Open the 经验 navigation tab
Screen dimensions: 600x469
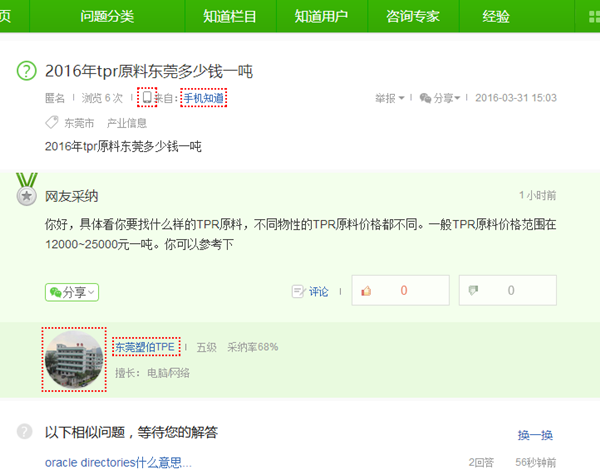496,16
